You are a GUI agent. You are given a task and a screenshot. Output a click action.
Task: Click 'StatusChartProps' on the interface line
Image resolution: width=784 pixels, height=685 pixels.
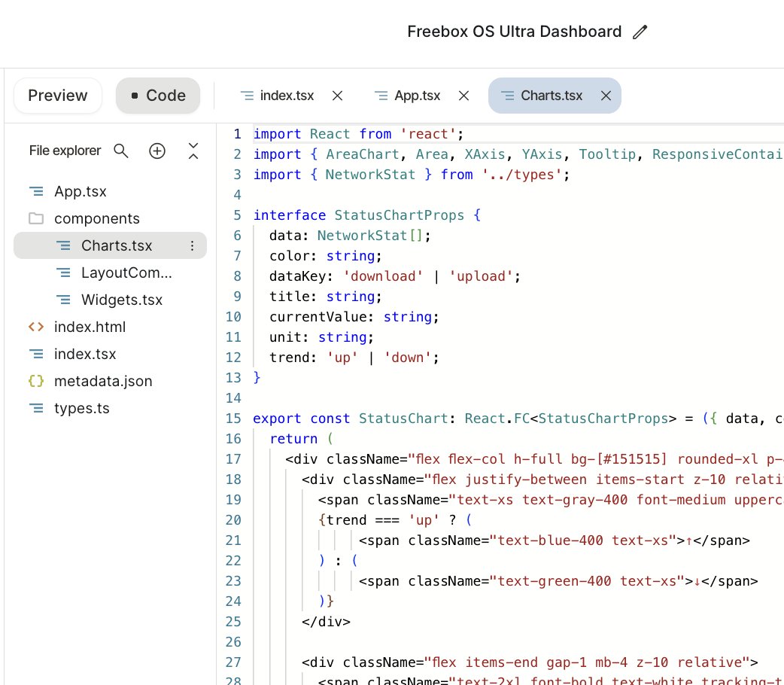(399, 215)
